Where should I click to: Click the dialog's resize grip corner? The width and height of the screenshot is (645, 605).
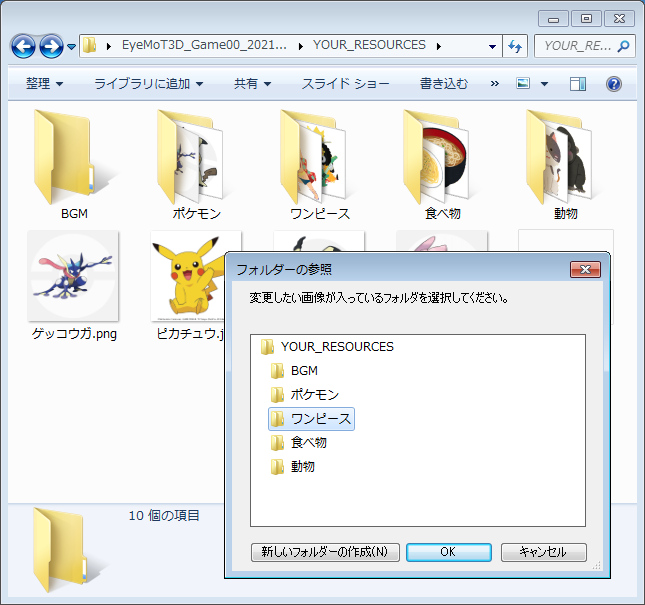(597, 566)
